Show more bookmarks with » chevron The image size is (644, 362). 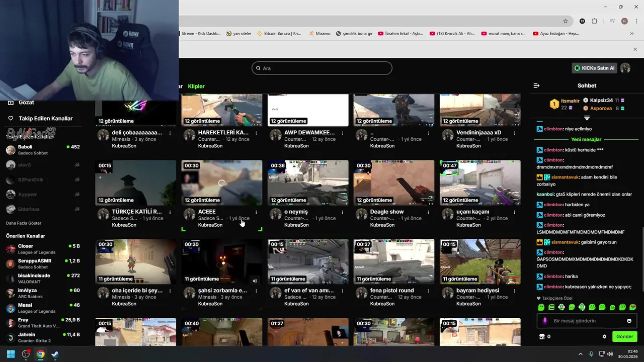pyautogui.click(x=632, y=34)
